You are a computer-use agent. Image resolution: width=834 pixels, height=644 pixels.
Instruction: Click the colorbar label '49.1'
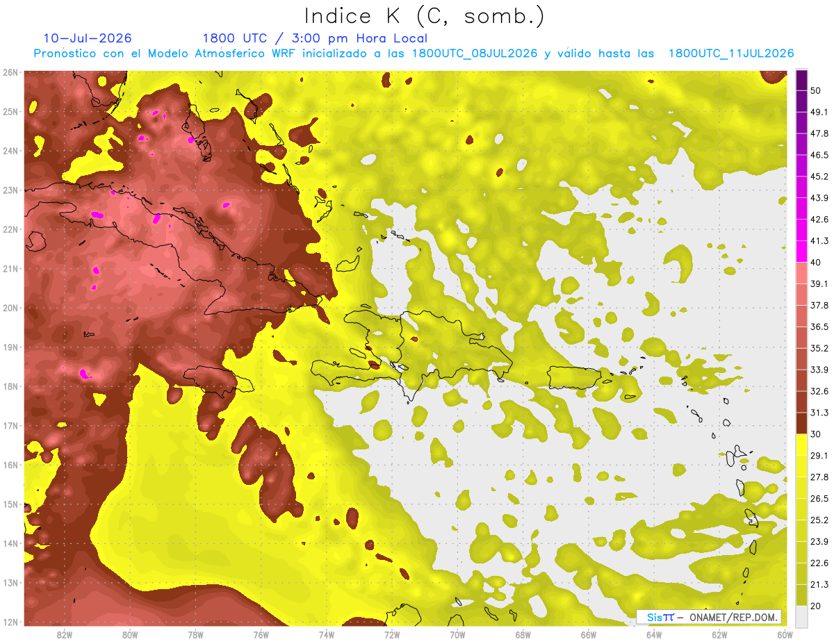tap(819, 112)
